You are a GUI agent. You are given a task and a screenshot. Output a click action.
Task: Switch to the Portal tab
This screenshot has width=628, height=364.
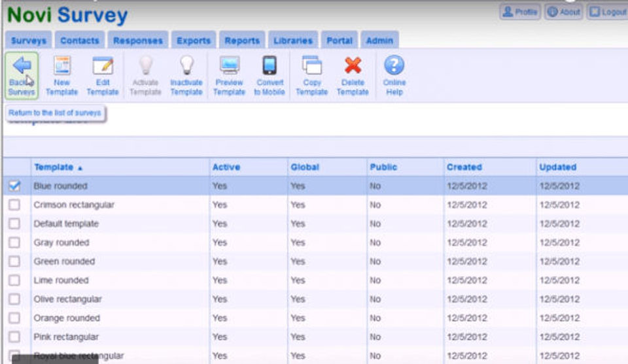340,41
